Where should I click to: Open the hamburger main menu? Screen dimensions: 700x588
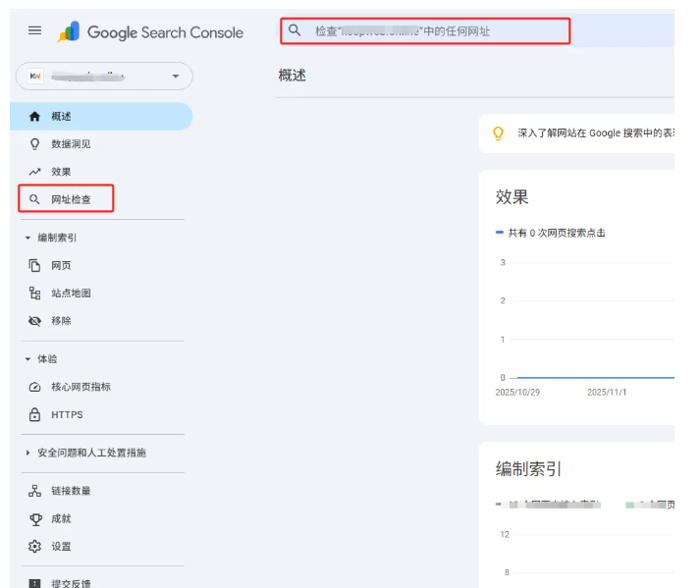35,31
